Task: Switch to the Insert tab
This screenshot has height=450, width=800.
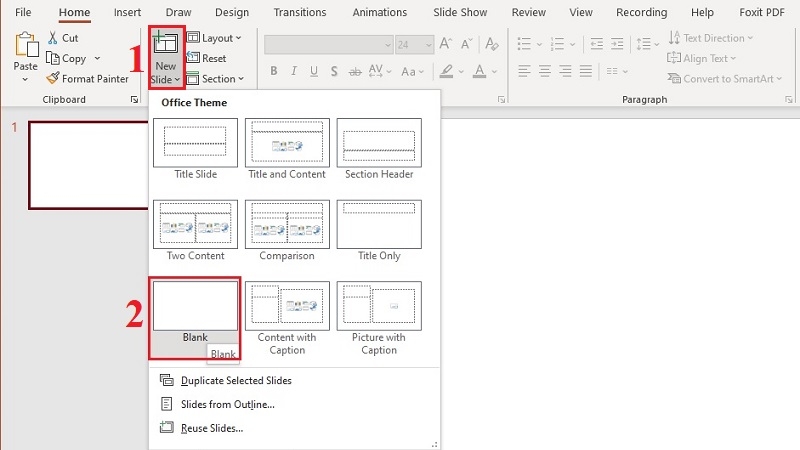Action: pyautogui.click(x=127, y=12)
